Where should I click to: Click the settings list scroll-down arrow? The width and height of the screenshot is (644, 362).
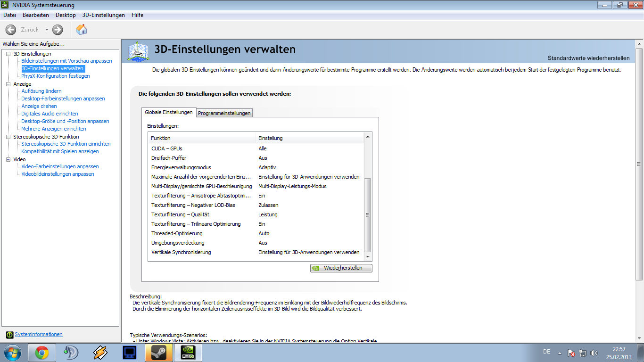(368, 257)
